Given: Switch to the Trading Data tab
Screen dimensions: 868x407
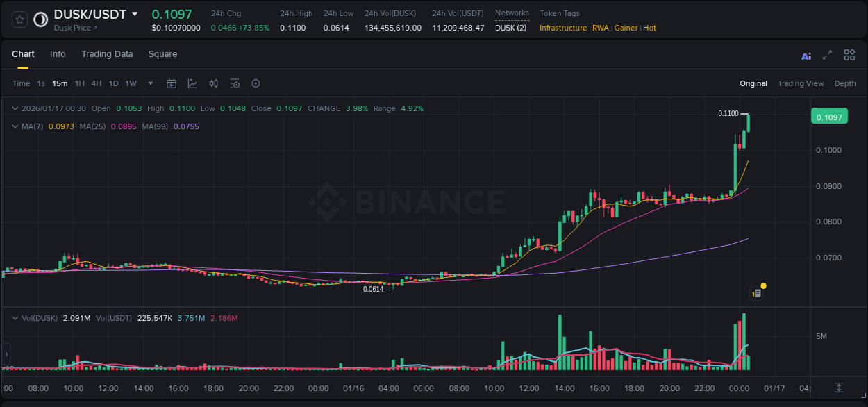Looking at the screenshot, I should point(107,54).
